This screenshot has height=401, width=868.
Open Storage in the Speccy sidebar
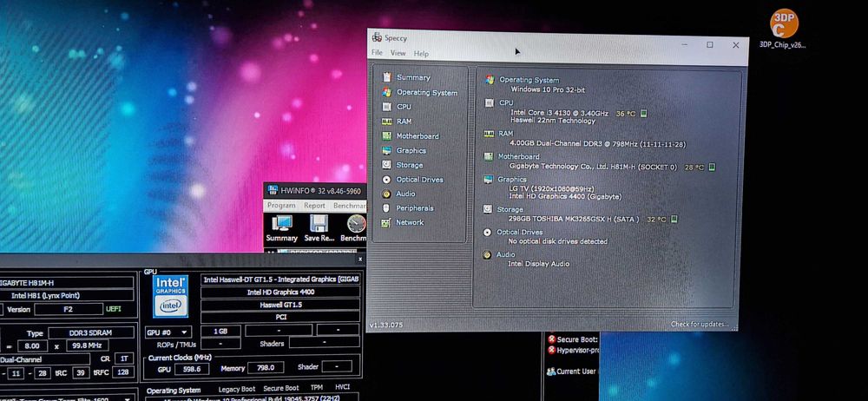[x=409, y=165]
